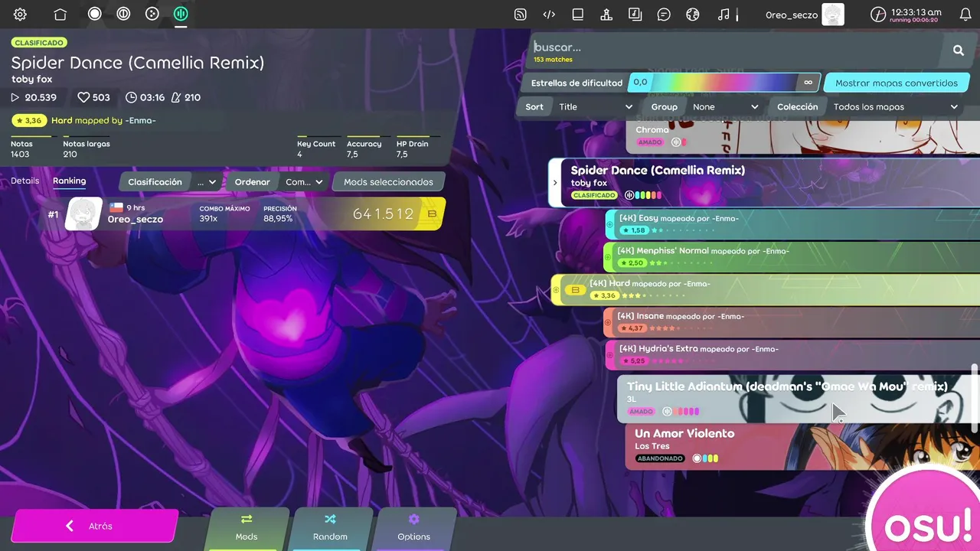Click the play count triangle icon
980x551 pixels.
[15, 97]
